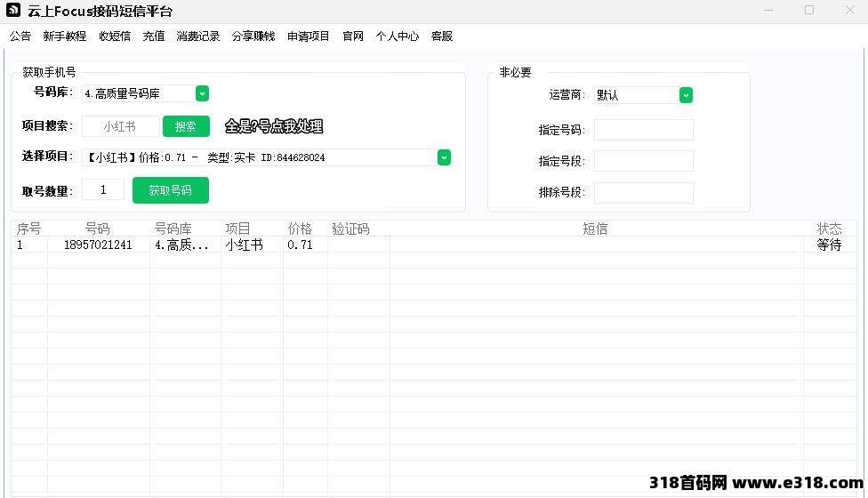Expand the 选择项目 dropdown arrow

(x=444, y=157)
